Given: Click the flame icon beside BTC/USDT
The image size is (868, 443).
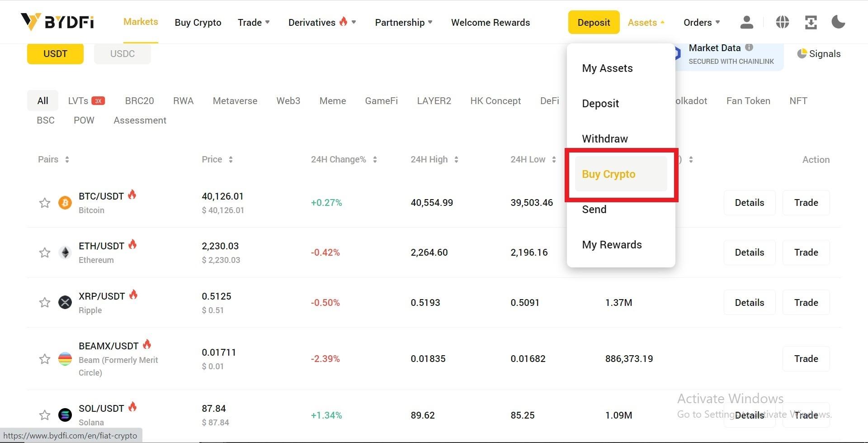Looking at the screenshot, I should point(132,195).
